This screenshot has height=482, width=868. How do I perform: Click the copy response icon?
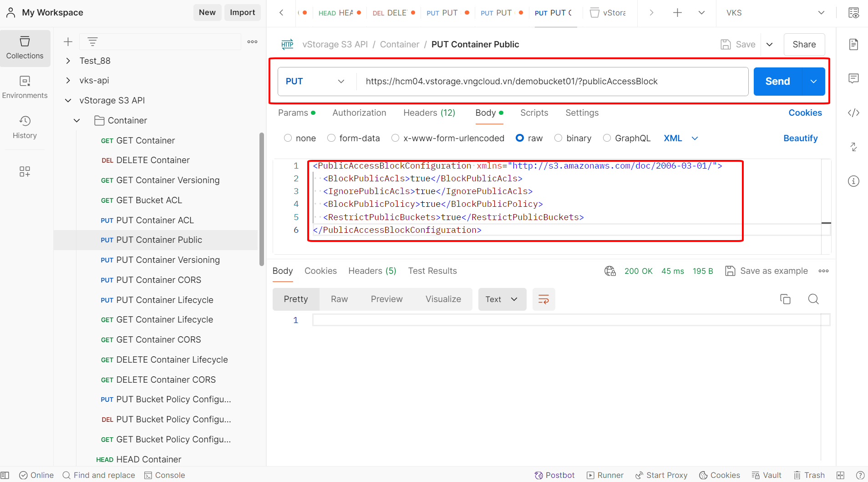point(785,299)
